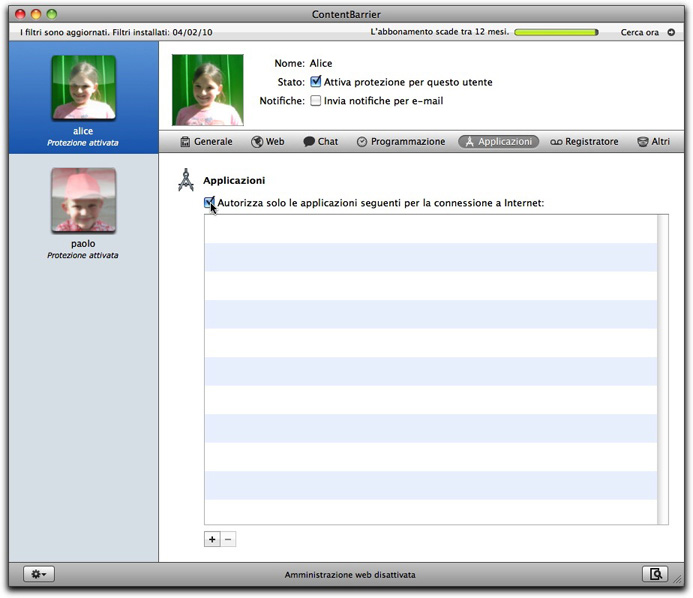Click the filters updated status text

116,32
